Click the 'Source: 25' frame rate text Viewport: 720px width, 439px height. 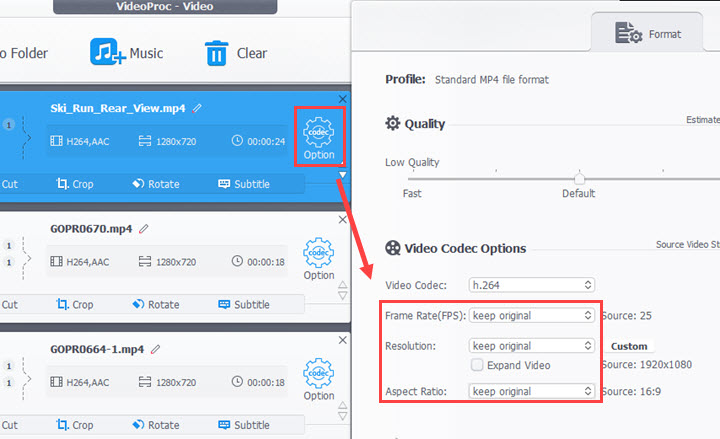pyautogui.click(x=626, y=315)
